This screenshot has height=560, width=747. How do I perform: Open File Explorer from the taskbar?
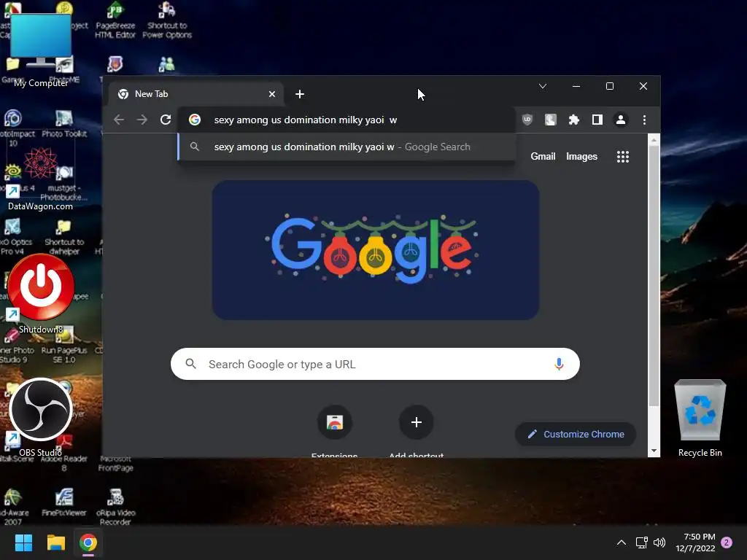point(55,542)
